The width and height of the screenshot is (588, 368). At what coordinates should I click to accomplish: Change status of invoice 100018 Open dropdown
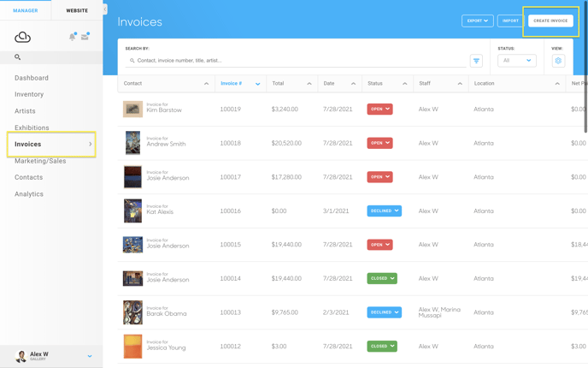(x=379, y=143)
